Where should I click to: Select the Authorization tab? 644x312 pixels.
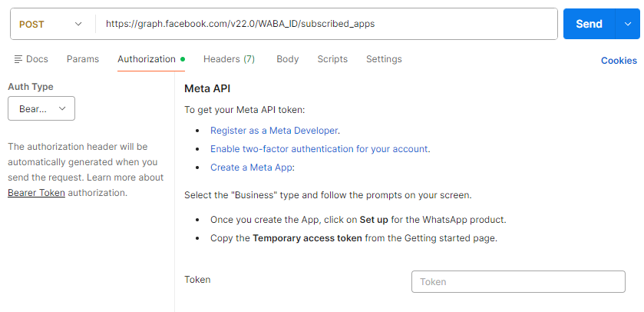(147, 59)
